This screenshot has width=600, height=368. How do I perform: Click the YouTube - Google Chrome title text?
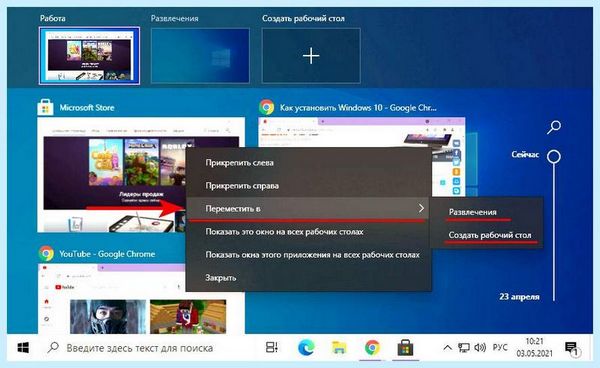point(107,254)
